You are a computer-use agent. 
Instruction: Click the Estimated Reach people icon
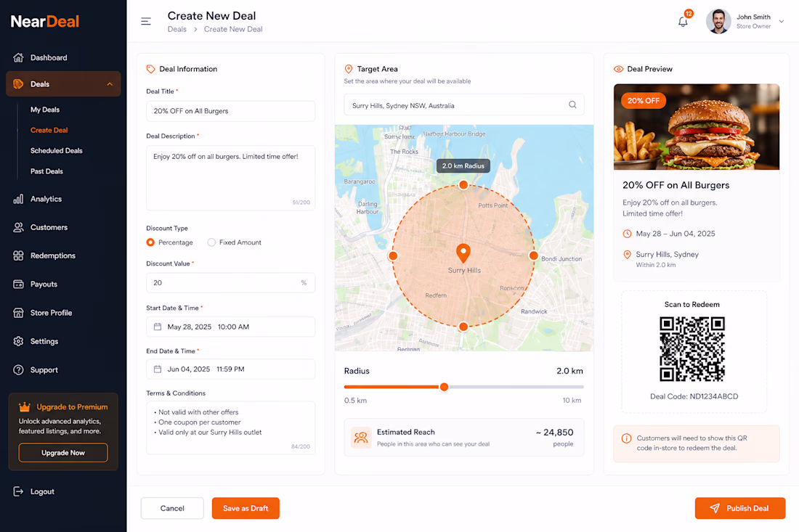[361, 438]
